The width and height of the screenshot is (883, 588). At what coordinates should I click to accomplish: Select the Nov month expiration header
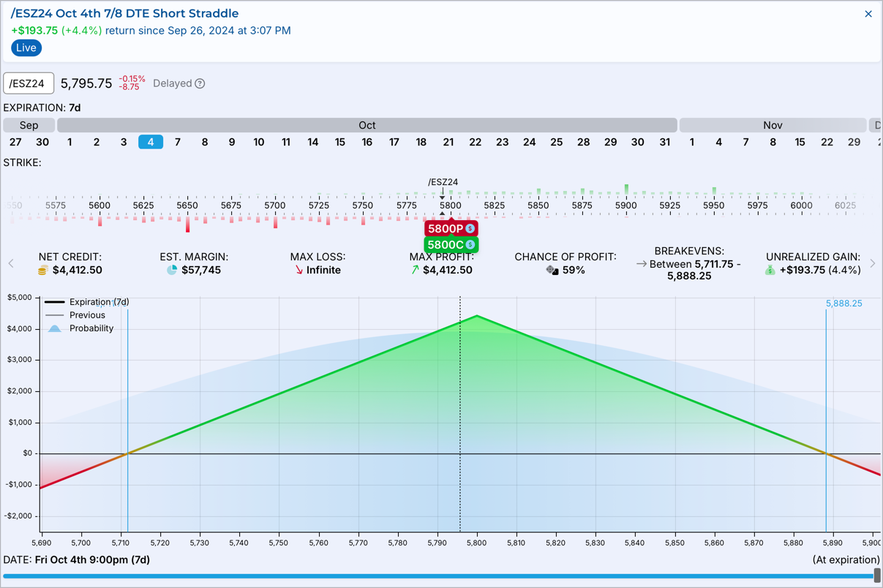tap(773, 125)
